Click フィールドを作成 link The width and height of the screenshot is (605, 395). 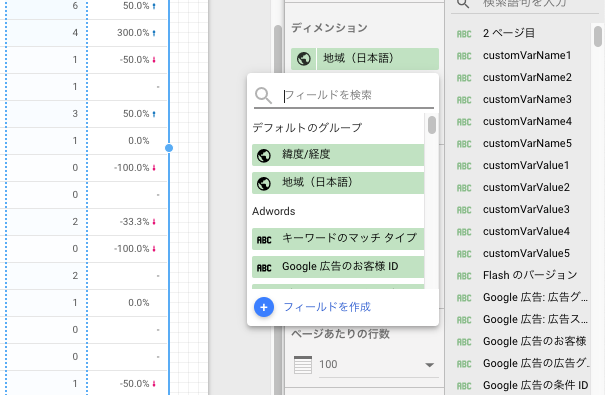327,307
